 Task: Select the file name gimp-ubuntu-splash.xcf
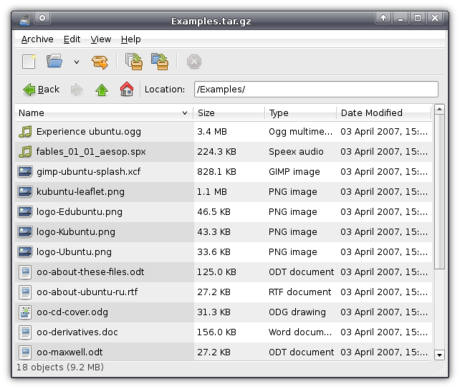pyautogui.click(x=88, y=172)
